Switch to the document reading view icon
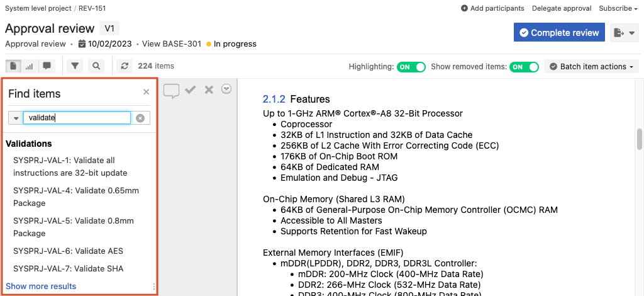This screenshot has width=644, height=296. click(13, 66)
